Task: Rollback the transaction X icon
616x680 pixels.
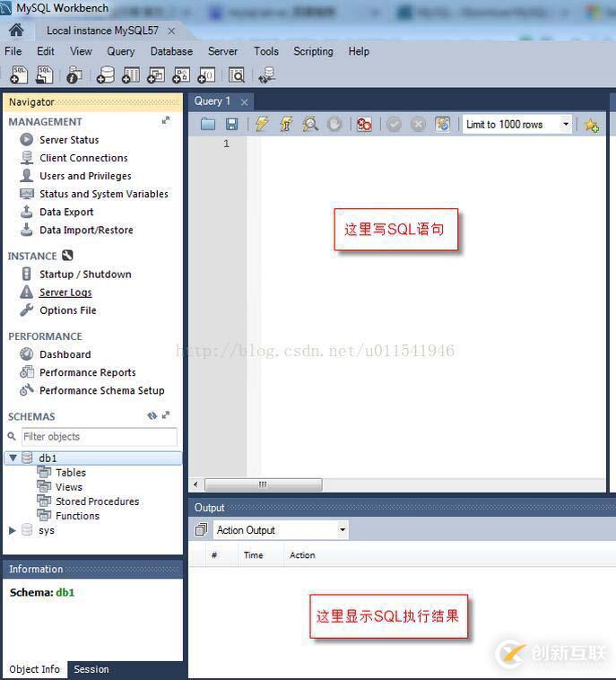Action: click(x=419, y=125)
